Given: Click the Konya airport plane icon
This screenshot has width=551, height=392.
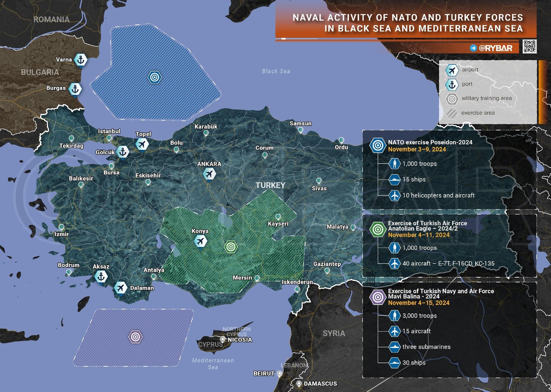Looking at the screenshot, I should 200,241.
